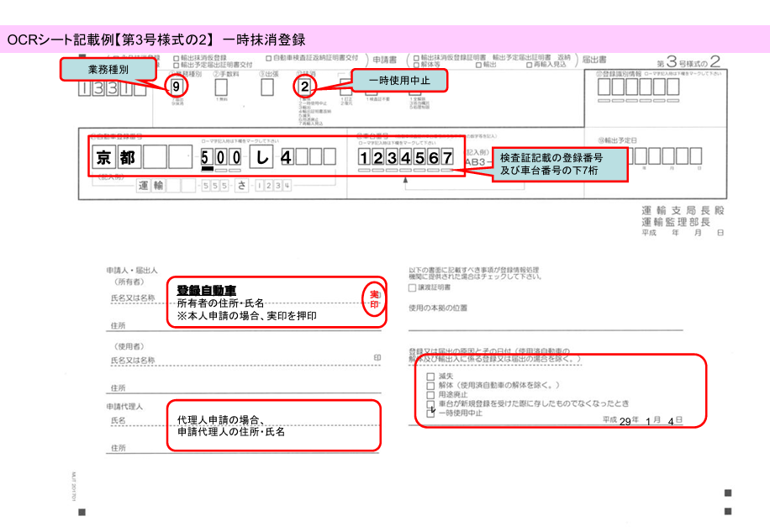Click the empty 手数料 box
Screen dimensions: 770x532
[221, 87]
